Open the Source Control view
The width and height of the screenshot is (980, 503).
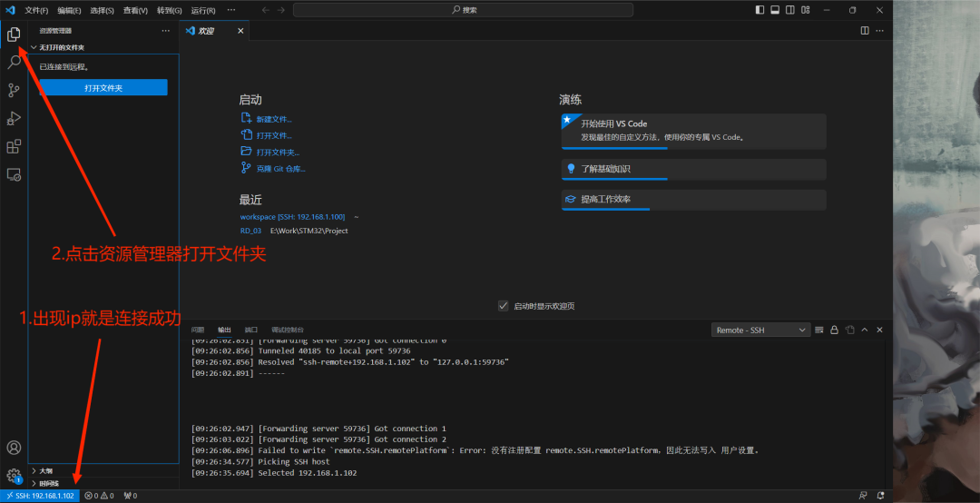(x=14, y=91)
